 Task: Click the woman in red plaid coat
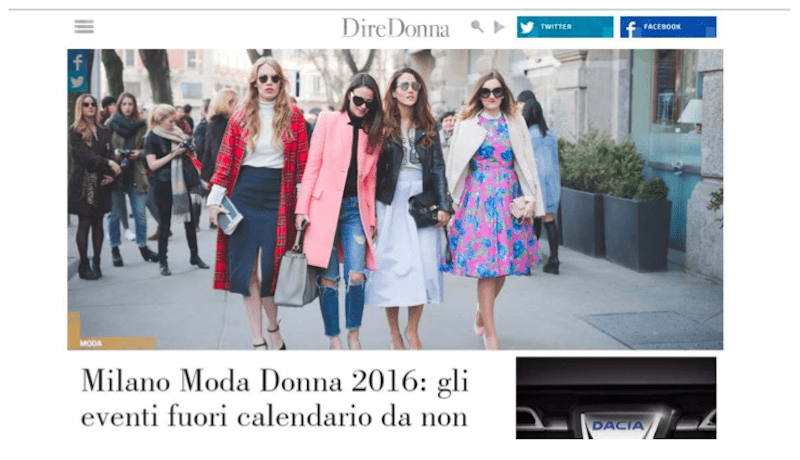coord(259,199)
